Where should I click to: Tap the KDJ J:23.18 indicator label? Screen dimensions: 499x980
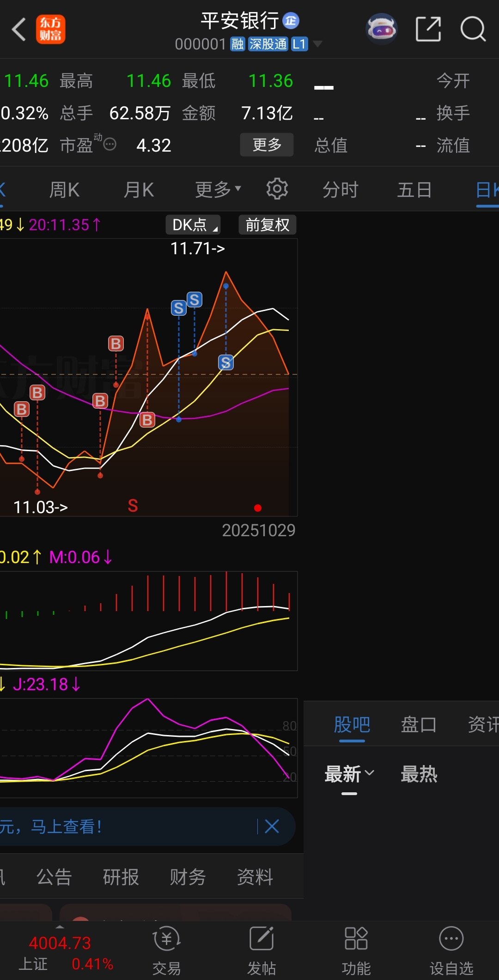[x=46, y=684]
